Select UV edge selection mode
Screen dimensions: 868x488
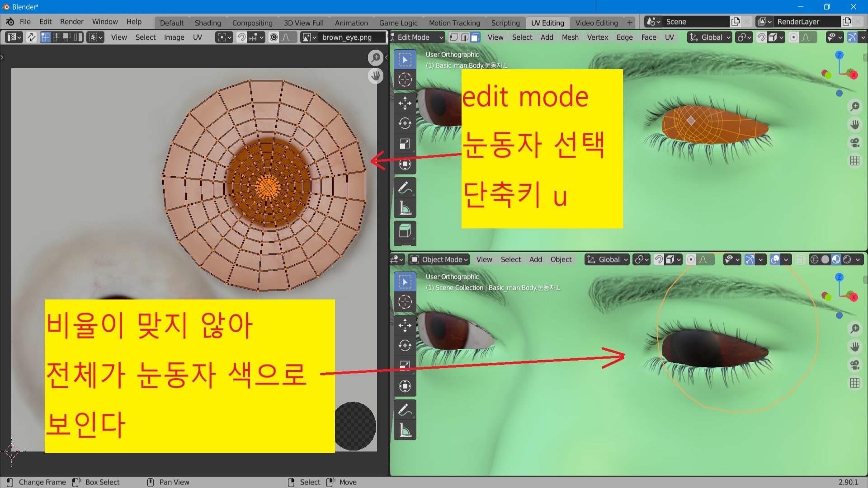56,37
